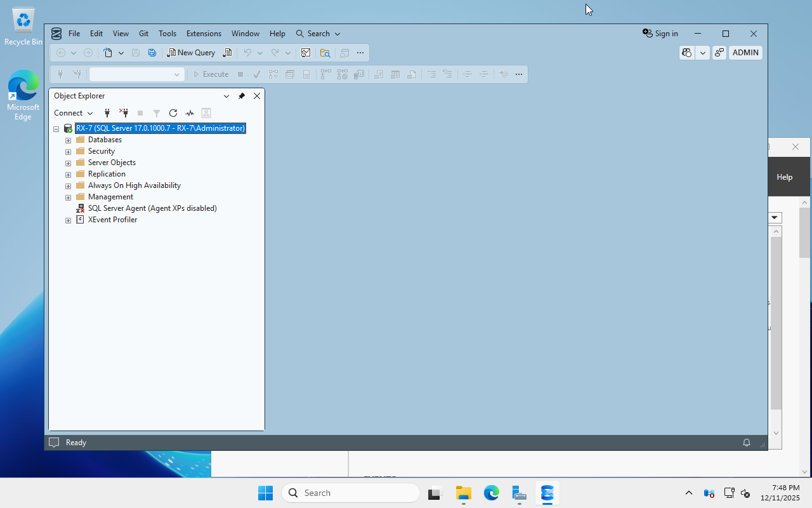Open the Tools menu

167,33
